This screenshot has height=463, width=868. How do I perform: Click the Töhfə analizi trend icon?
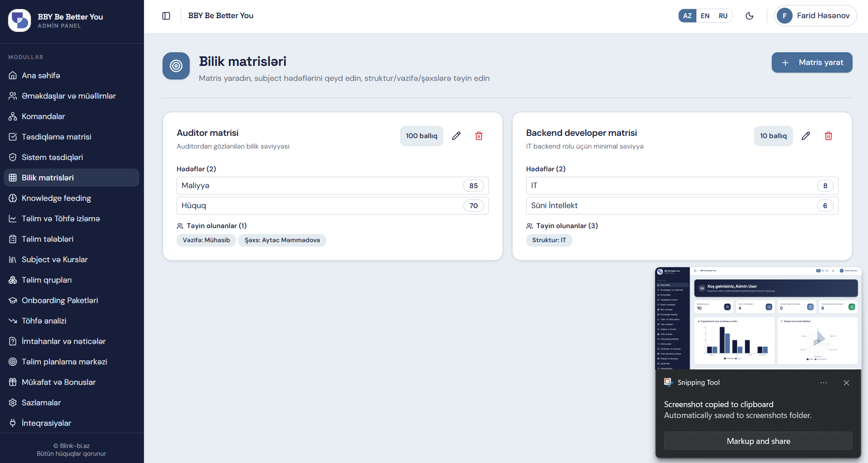point(13,321)
